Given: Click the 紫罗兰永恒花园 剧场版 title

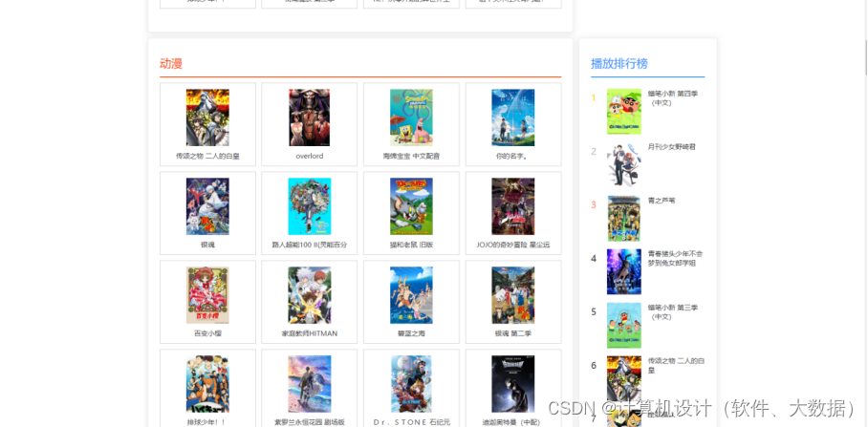Looking at the screenshot, I should click(x=310, y=422).
